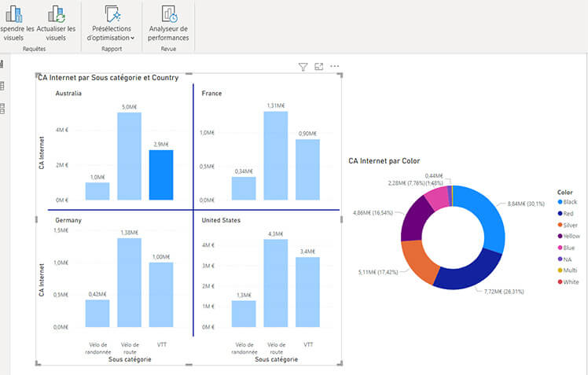Select the United States 4,3M€ bar
The height and width of the screenshot is (375, 588).
coord(276,283)
